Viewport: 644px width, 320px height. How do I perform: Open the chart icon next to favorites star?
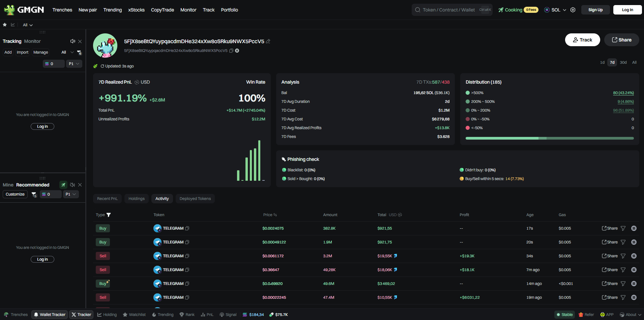coord(13,25)
